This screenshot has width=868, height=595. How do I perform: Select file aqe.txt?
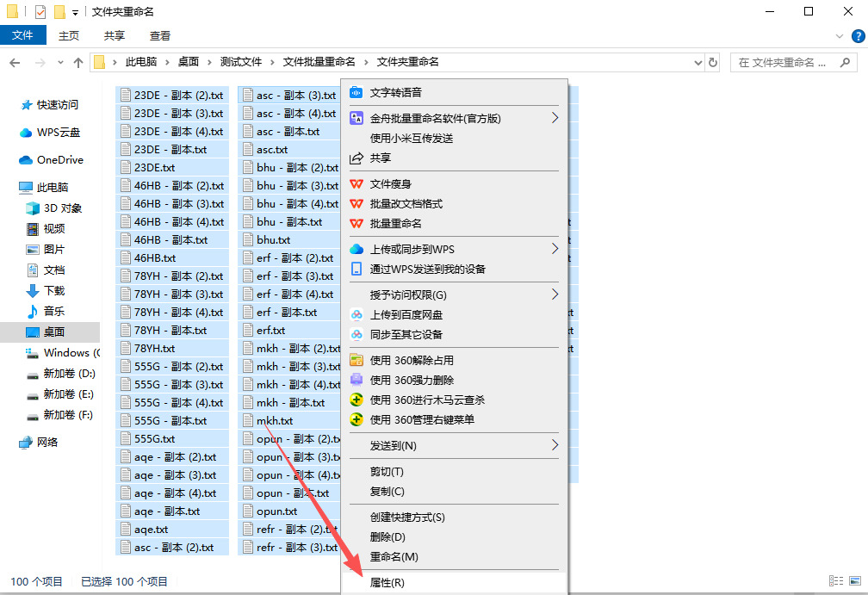pos(173,530)
